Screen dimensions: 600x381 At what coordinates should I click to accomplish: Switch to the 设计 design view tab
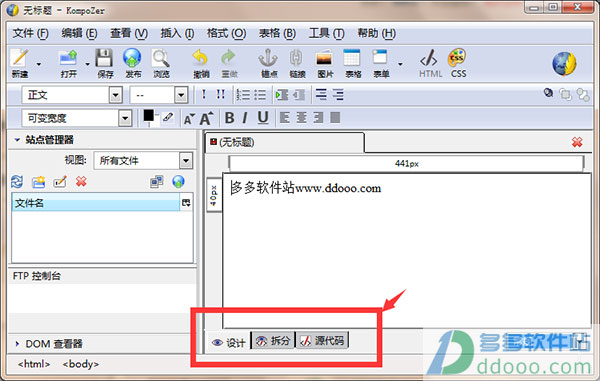tap(228, 342)
